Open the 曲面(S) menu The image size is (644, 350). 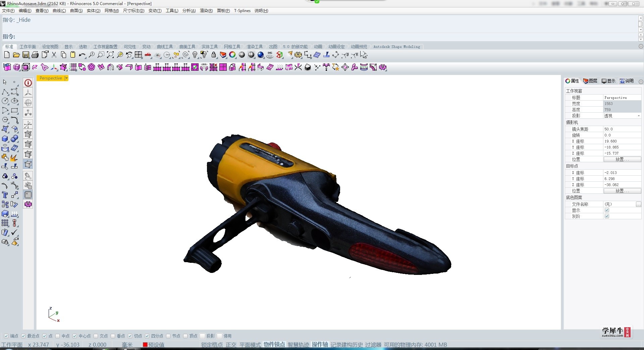(76, 11)
